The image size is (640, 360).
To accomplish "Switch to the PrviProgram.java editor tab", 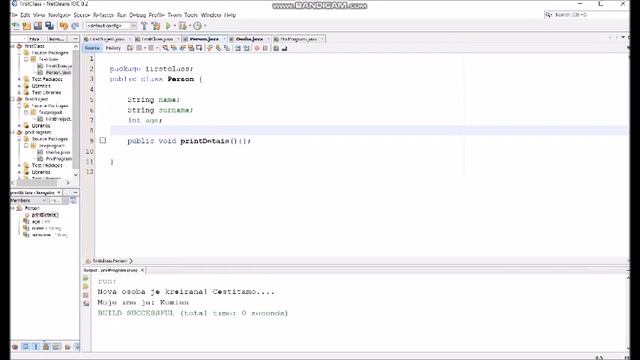I will click(299, 39).
